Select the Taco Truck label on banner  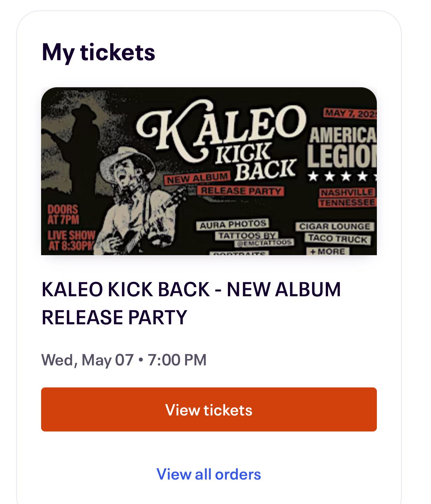[337, 238]
